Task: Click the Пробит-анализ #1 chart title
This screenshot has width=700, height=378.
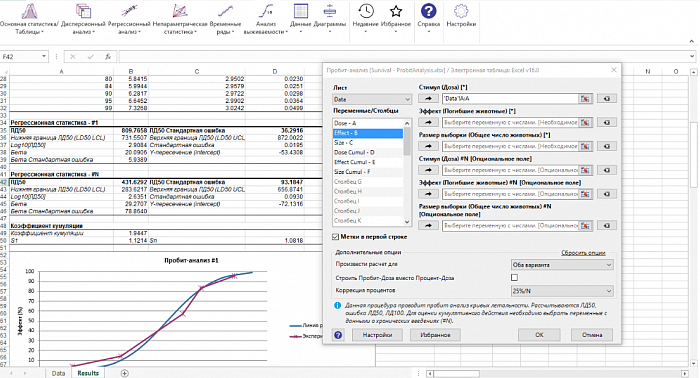Action: 191,260
